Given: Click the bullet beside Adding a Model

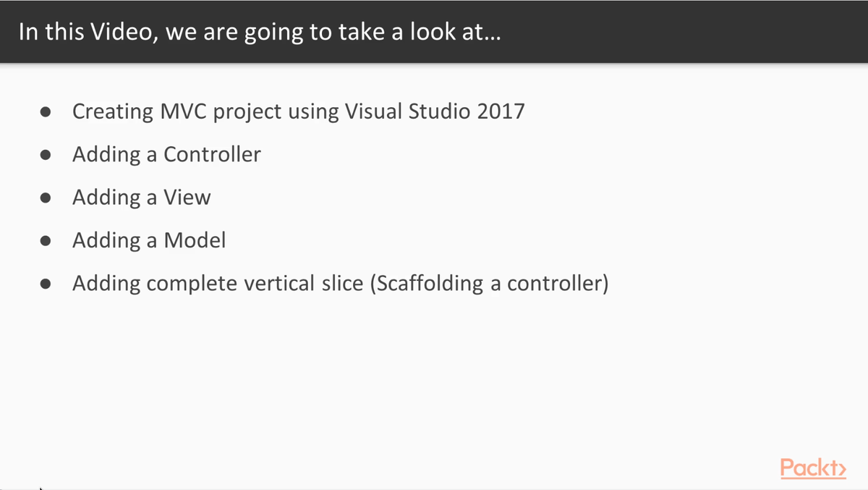Looking at the screenshot, I should pos(46,240).
